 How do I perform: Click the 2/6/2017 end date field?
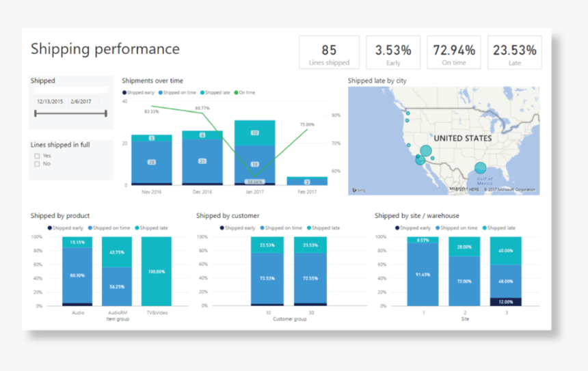[83, 102]
